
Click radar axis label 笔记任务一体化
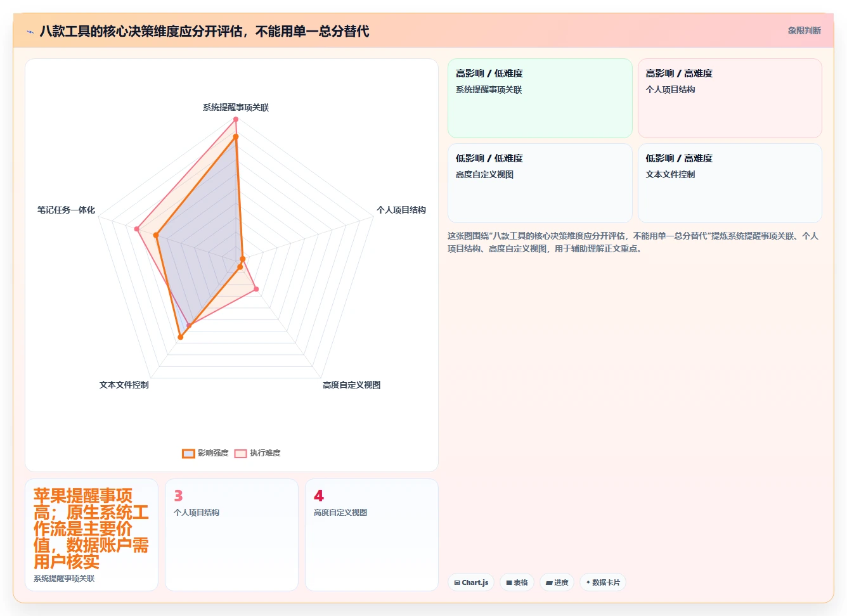pos(66,210)
